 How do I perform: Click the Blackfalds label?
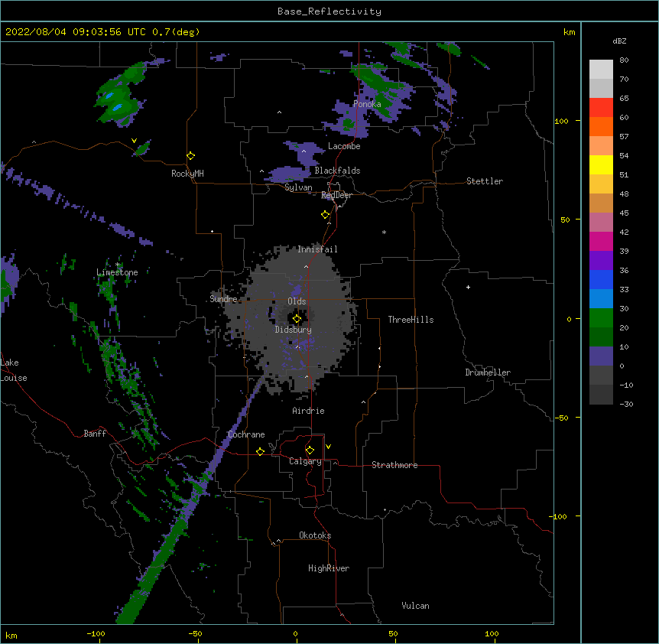pos(337,171)
